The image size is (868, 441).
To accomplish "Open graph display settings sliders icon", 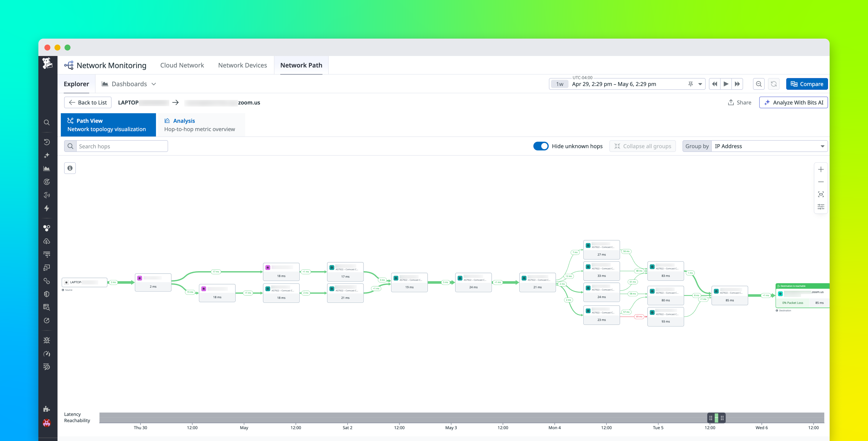I will pyautogui.click(x=821, y=207).
